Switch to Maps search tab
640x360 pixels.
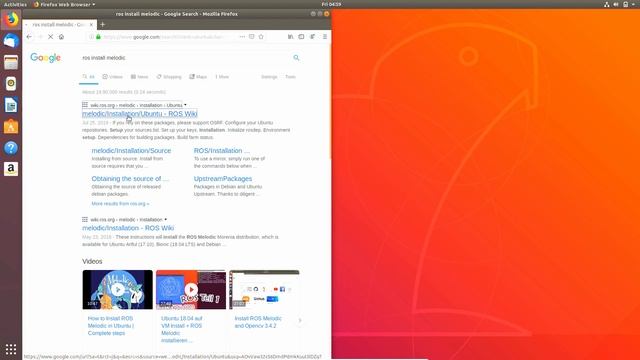coord(198,77)
